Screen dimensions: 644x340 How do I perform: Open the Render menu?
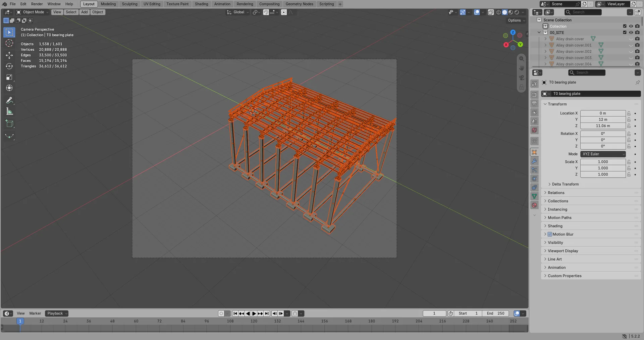(x=37, y=4)
